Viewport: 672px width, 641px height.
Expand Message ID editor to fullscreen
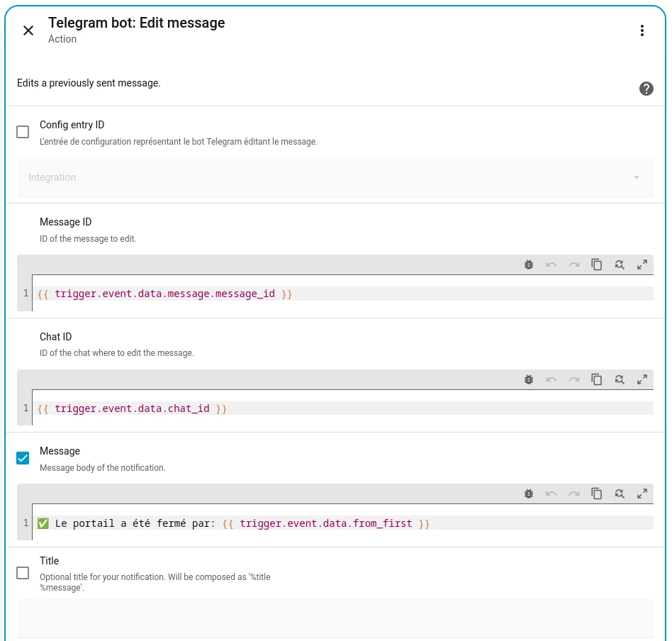click(x=642, y=264)
